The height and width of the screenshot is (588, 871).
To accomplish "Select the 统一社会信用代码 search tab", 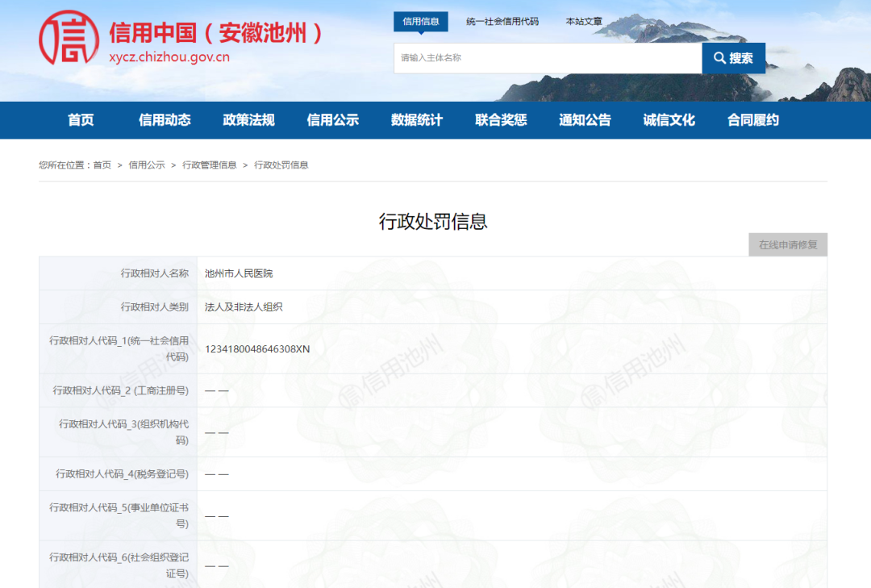I will click(x=502, y=22).
